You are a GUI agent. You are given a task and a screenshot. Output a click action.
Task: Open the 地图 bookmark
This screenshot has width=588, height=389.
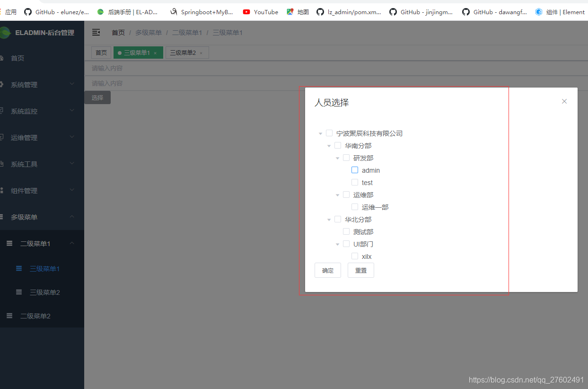[298, 12]
